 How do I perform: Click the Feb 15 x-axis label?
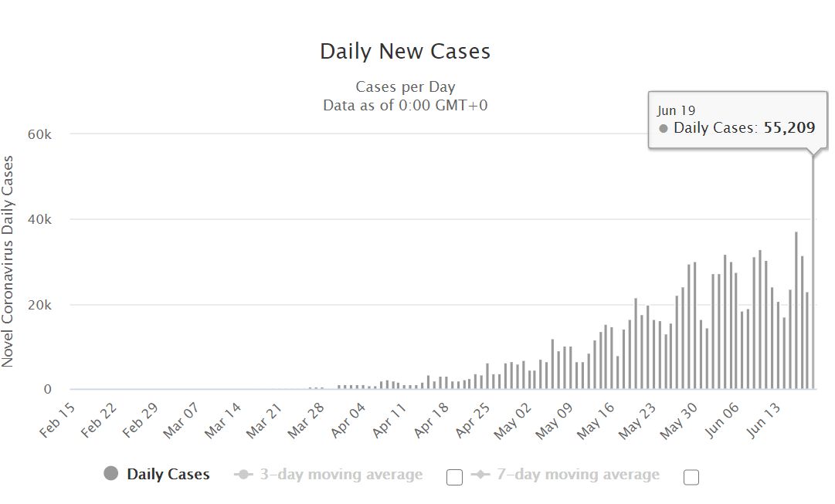point(57,421)
